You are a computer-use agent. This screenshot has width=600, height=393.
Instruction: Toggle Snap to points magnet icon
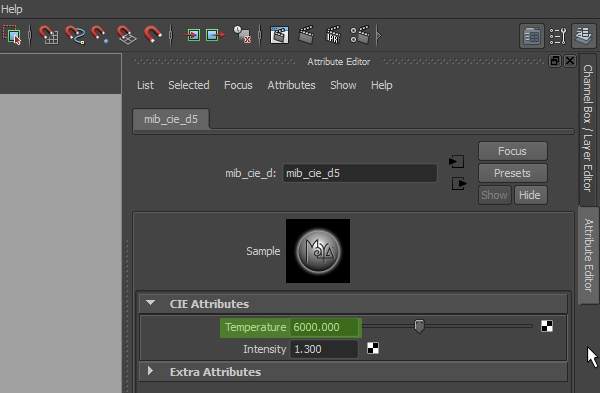coord(100,35)
